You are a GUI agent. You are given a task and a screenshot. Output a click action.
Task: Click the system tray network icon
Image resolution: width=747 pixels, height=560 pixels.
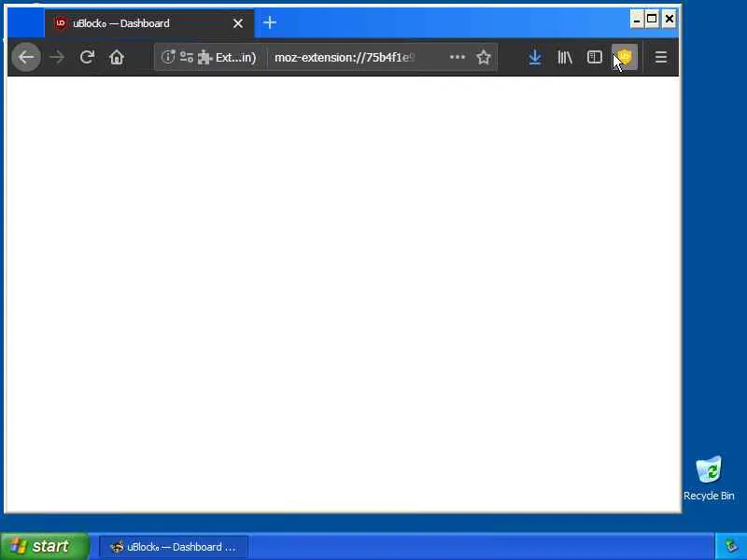click(x=731, y=546)
